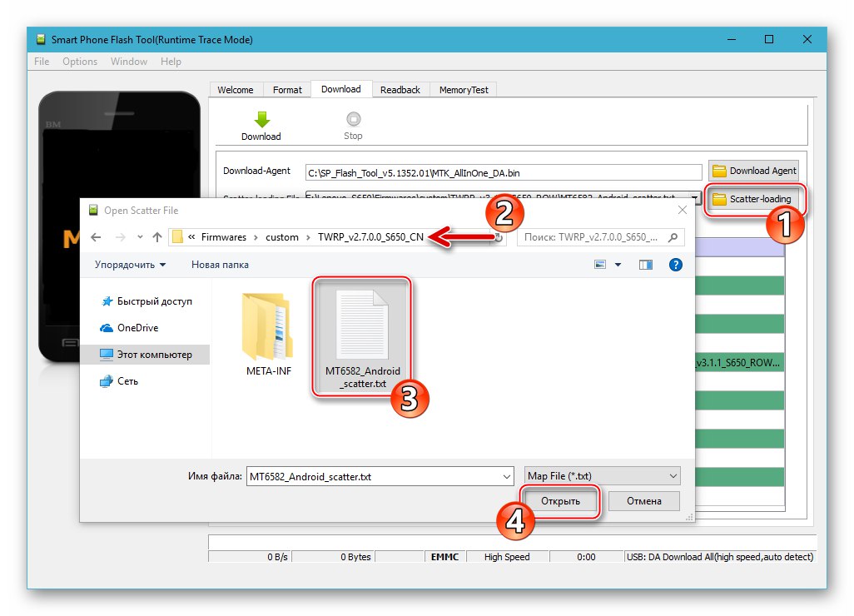Image resolution: width=854 pixels, height=616 pixels.
Task: Select Сеть in the sidebar
Action: tap(119, 381)
